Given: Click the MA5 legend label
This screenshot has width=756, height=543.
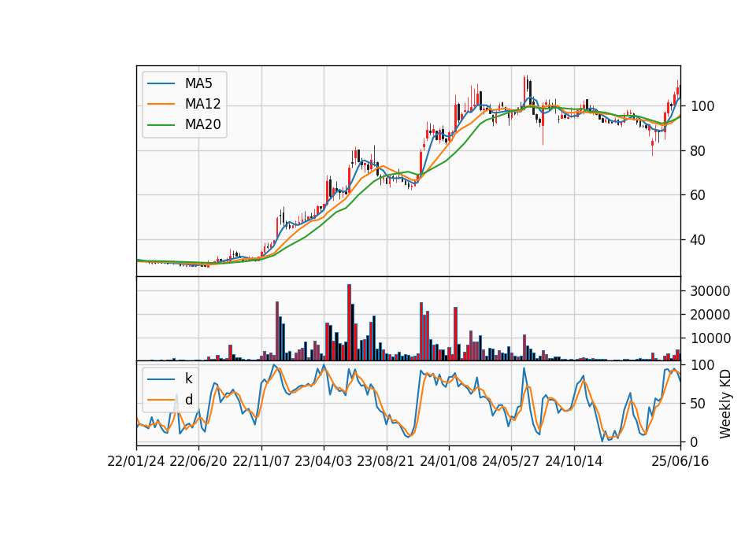Looking at the screenshot, I should pos(198,83).
